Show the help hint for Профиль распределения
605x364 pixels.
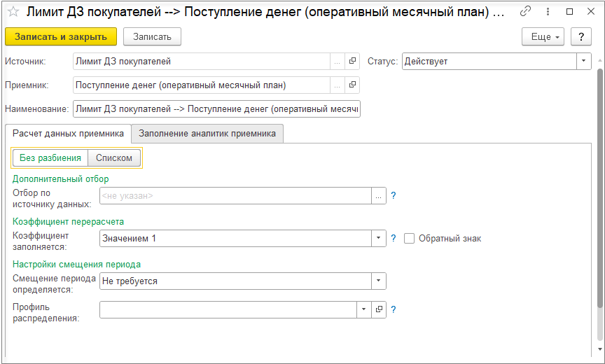394,309
